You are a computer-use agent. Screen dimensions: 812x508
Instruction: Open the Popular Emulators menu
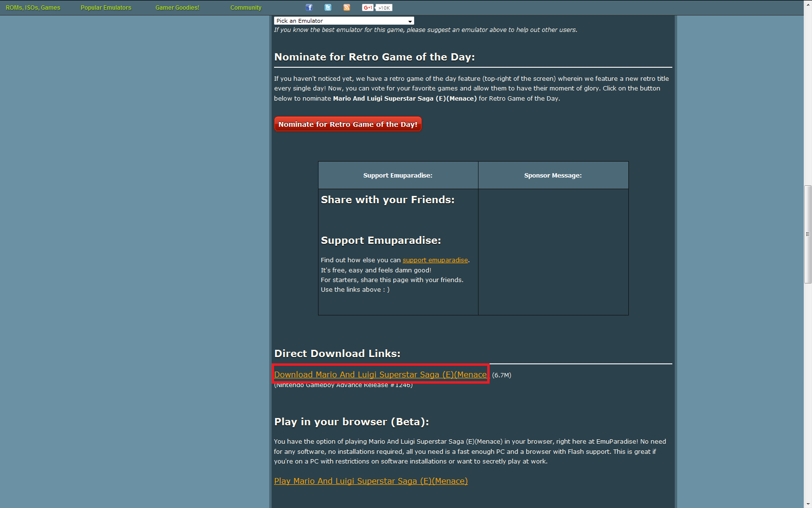[x=106, y=8]
